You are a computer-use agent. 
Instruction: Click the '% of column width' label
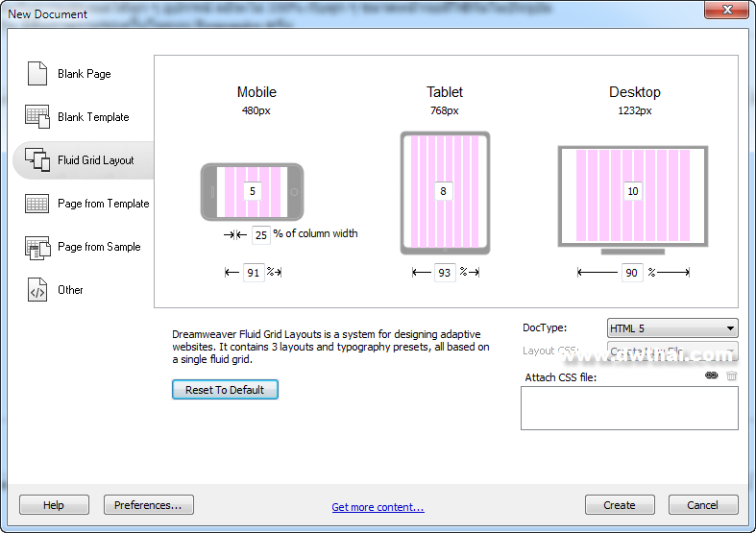pos(316,233)
